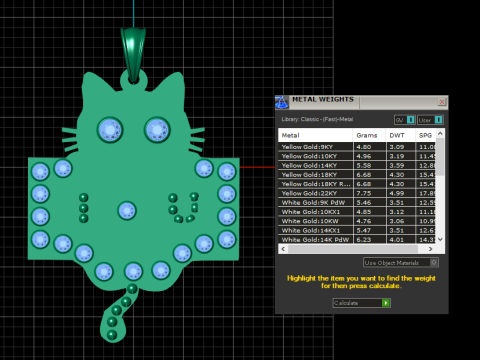Click the 3.09 DWT value
The width and height of the screenshot is (480, 360).
(x=397, y=147)
